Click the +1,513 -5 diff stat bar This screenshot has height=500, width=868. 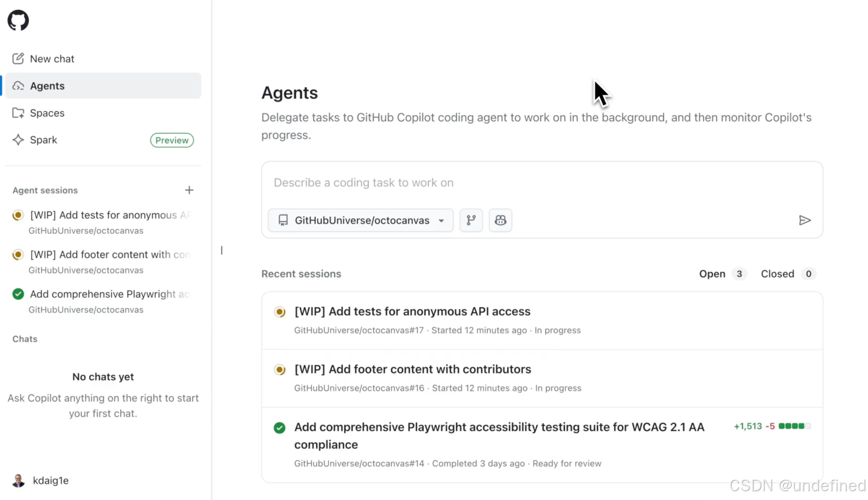772,426
